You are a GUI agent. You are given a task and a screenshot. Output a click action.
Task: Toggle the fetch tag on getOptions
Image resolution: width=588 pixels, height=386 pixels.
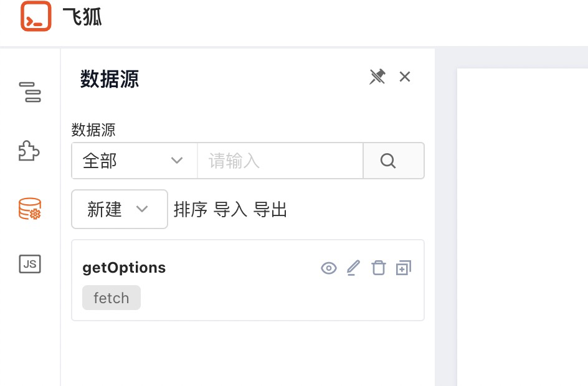[x=111, y=298]
